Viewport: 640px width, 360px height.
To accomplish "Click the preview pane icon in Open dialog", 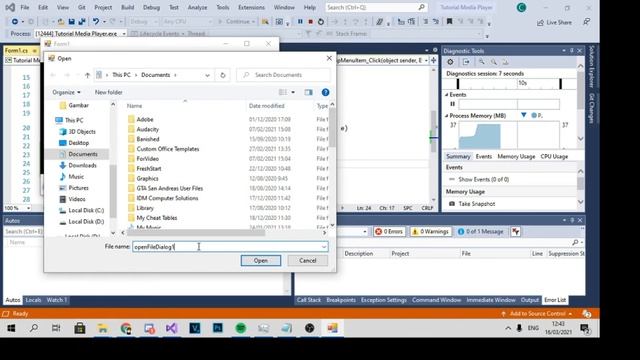I will pyautogui.click(x=309, y=92).
